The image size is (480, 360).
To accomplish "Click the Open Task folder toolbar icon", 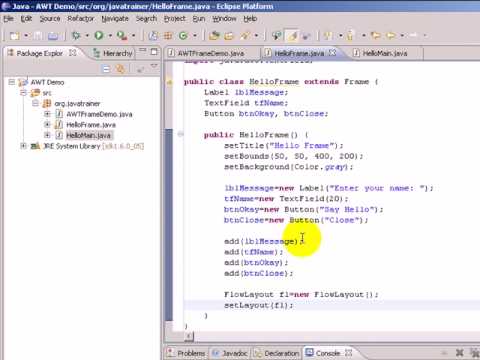I will tap(229, 35).
